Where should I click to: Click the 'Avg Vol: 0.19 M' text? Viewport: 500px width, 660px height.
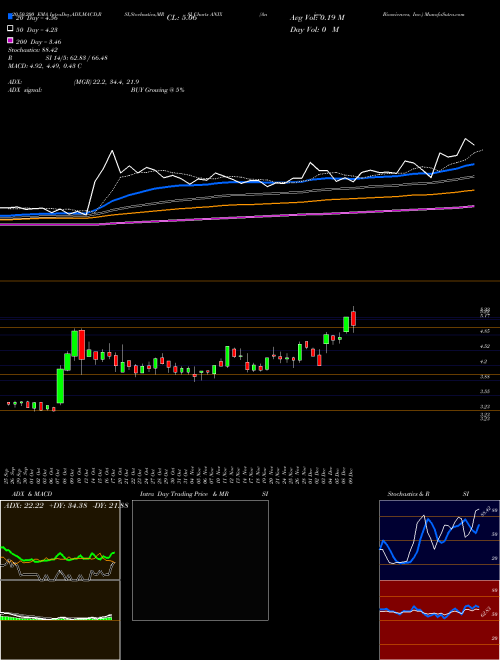(x=317, y=18)
